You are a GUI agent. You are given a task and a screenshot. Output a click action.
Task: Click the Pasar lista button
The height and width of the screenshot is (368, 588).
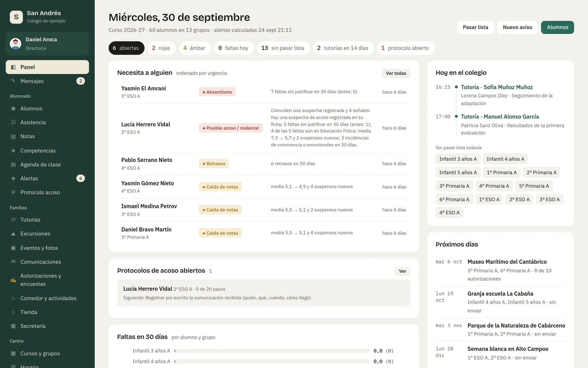(475, 27)
